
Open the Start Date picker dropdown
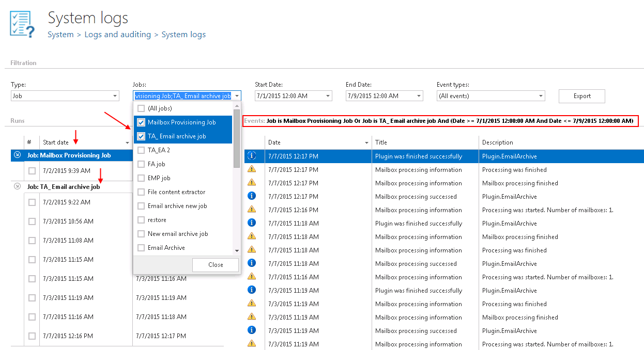coord(327,96)
